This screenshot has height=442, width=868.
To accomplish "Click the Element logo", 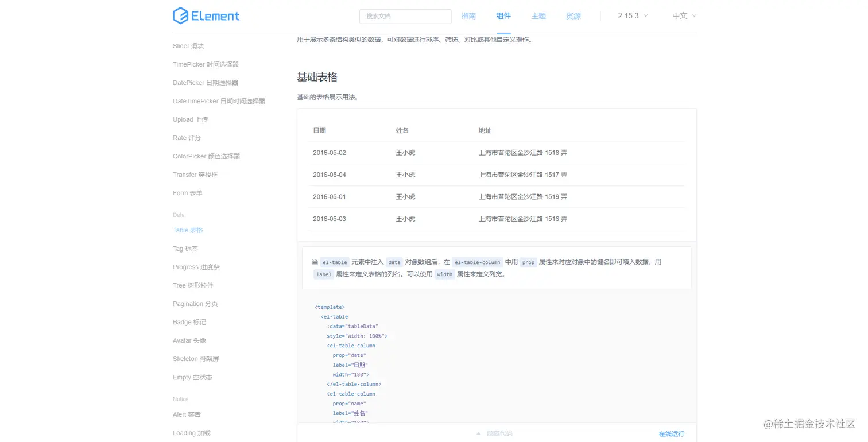I will (x=206, y=15).
